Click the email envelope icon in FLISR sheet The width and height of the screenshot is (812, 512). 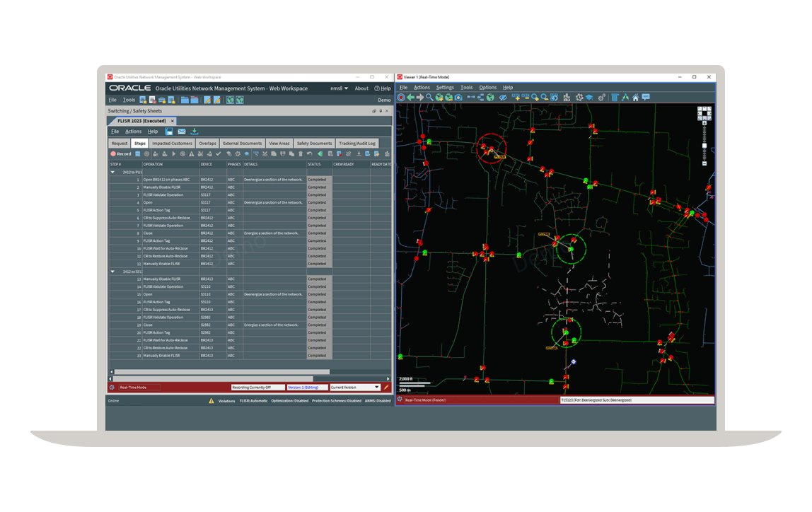[x=182, y=132]
